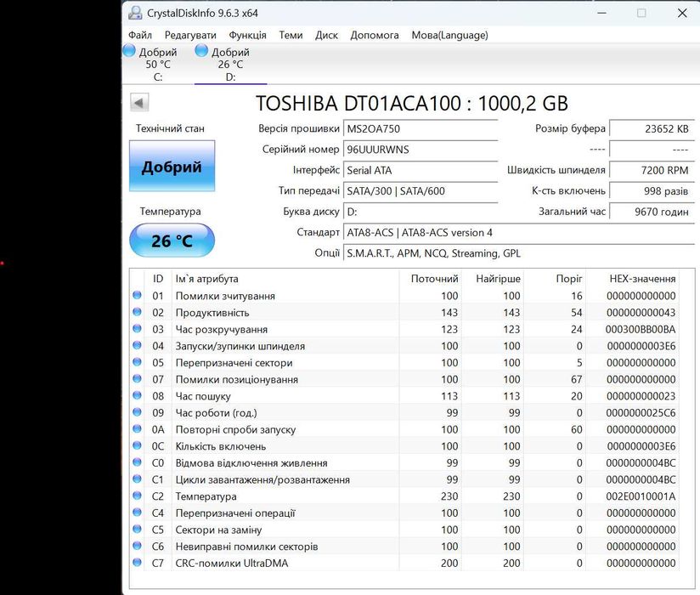Click the 26 °C temperature button
700x595 pixels.
click(172, 241)
